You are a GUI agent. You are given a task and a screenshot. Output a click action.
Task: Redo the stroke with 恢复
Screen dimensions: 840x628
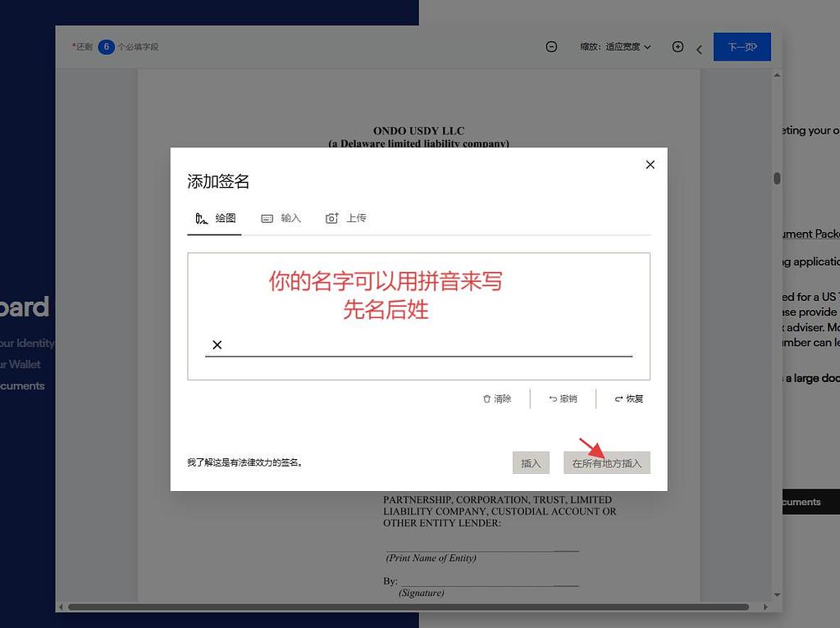pos(629,398)
